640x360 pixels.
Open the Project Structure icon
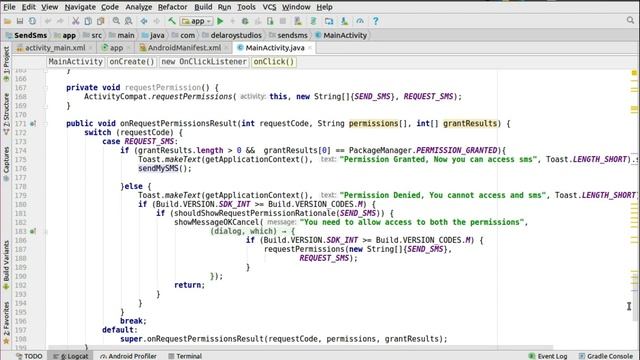coord(329,21)
